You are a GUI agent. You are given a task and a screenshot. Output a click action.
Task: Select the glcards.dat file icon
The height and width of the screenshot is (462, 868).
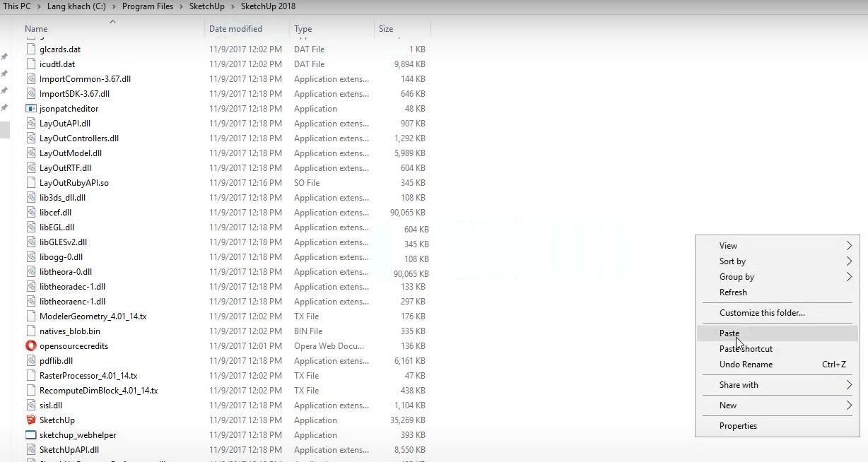coord(30,49)
